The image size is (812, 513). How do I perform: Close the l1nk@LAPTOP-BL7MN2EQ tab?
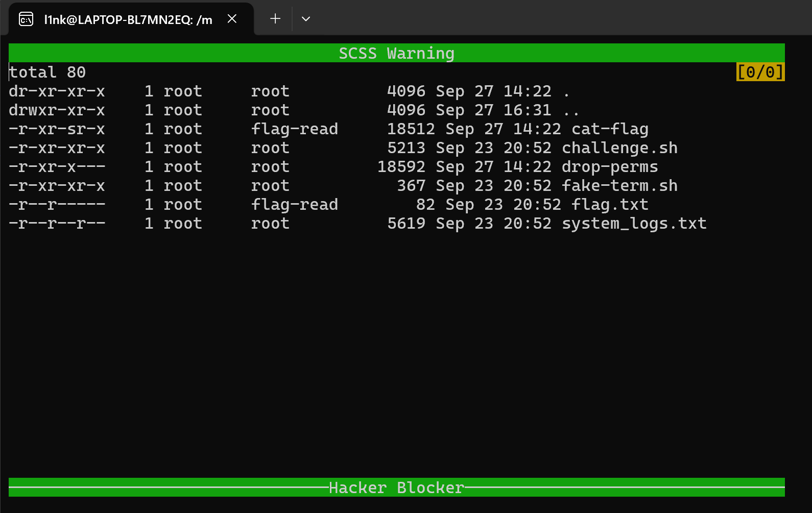click(232, 19)
